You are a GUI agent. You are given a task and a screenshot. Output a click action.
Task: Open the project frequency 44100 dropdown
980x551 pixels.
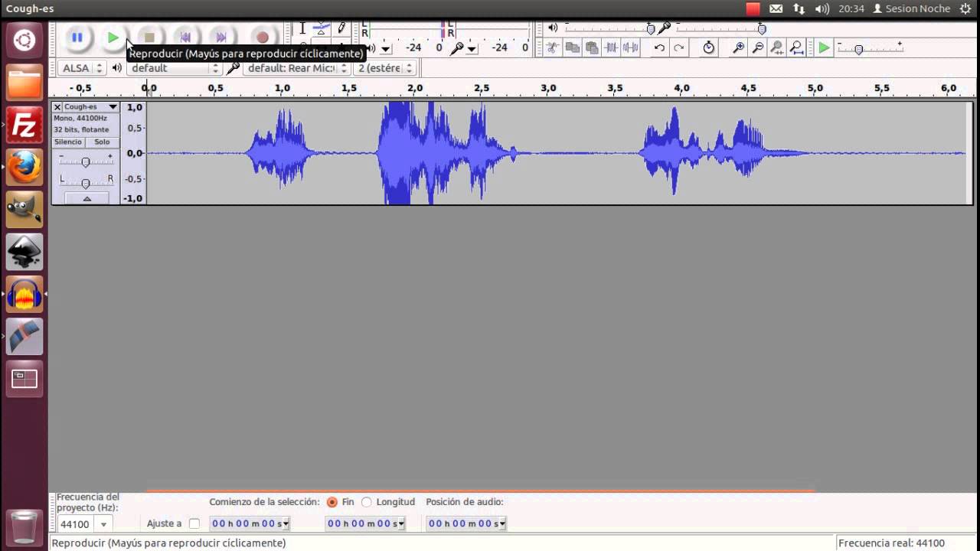point(103,524)
